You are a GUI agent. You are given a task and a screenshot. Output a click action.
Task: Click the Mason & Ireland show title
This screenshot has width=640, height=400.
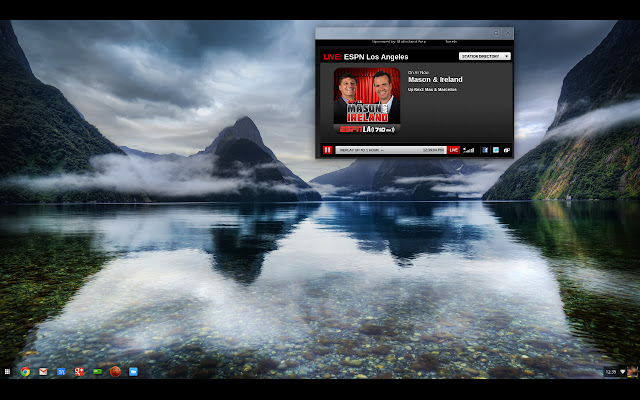click(435, 80)
